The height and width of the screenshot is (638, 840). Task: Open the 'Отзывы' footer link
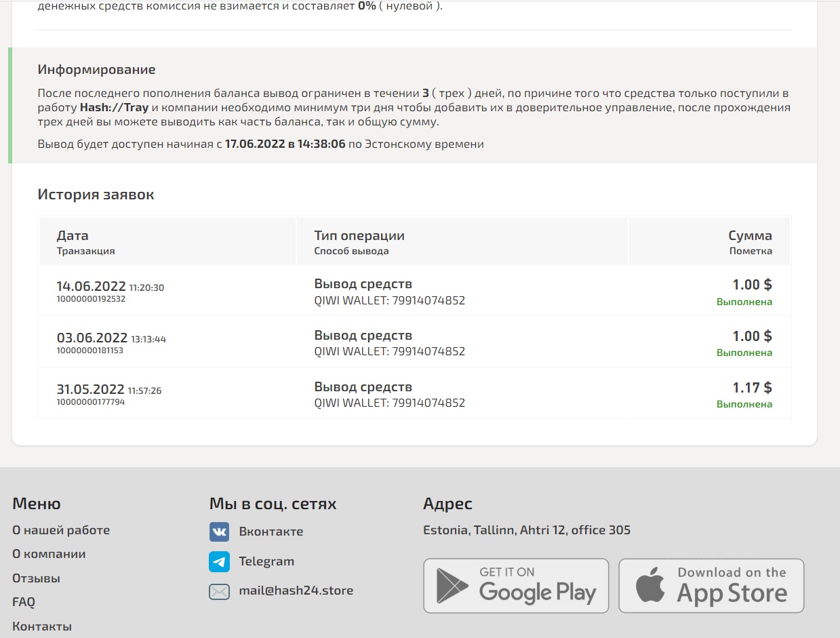click(36, 578)
